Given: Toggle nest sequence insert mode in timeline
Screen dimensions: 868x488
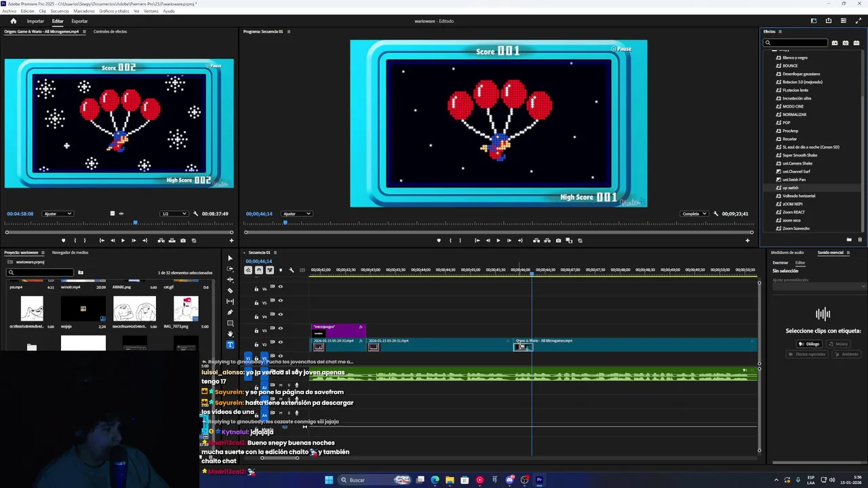Looking at the screenshot, I should (248, 270).
